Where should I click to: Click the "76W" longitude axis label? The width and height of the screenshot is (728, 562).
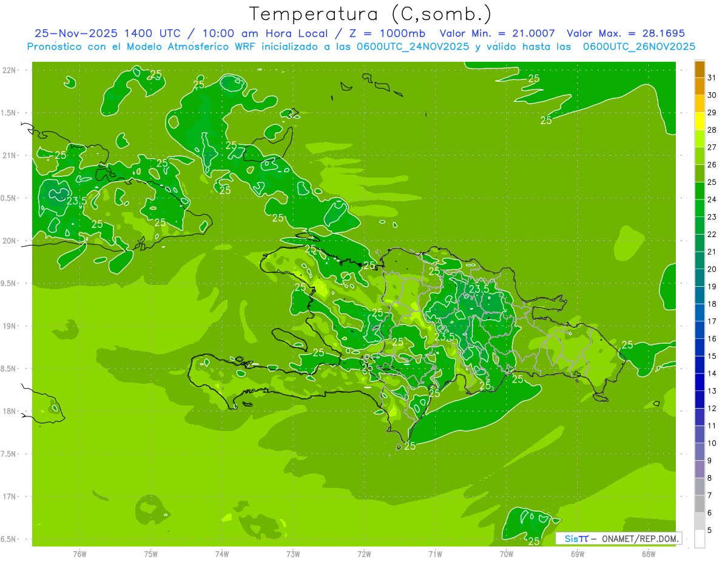pos(79,554)
